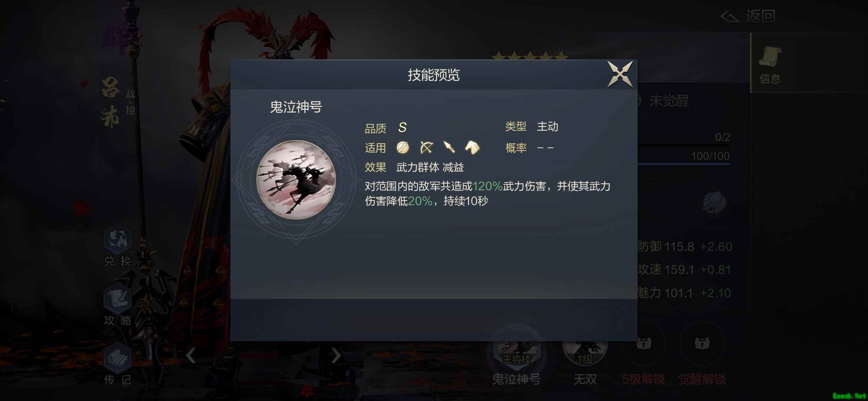Click the 返回 back button
Screen dimensions: 868x401
coord(748,16)
